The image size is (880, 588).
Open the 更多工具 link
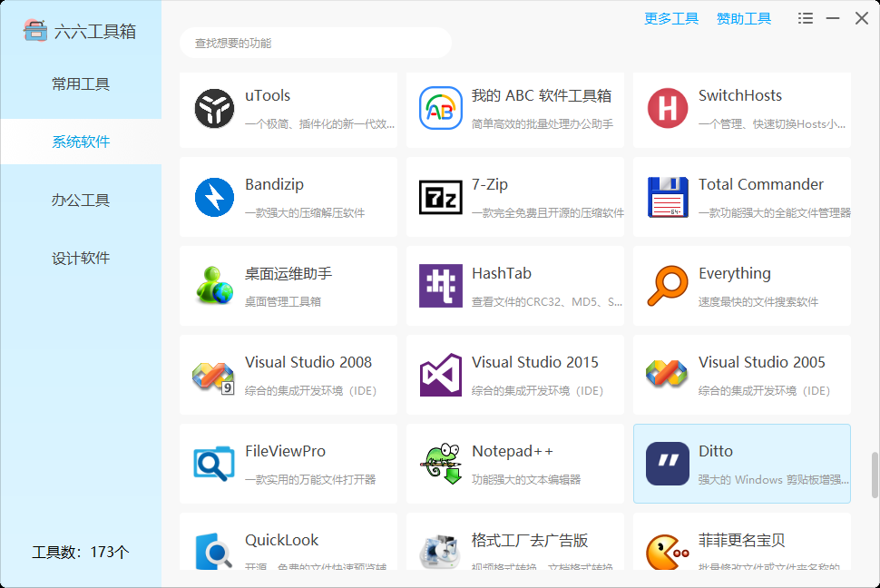[x=671, y=18]
